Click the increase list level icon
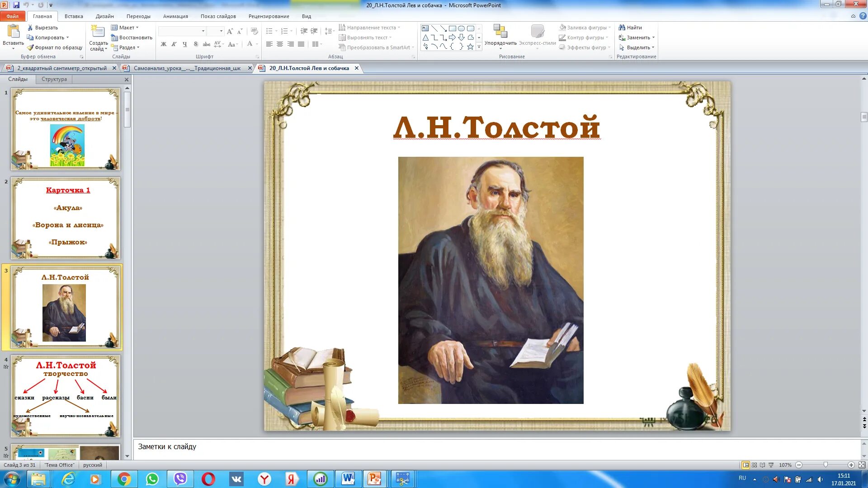 tap(314, 31)
